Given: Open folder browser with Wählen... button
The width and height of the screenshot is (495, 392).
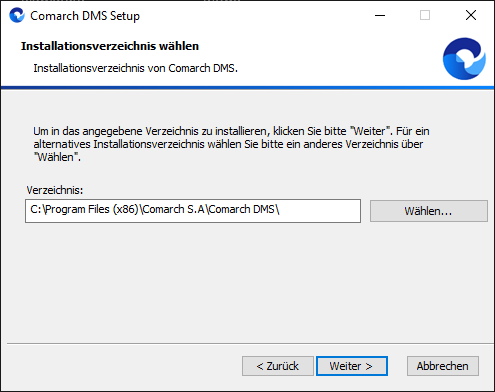Looking at the screenshot, I should pos(429,211).
